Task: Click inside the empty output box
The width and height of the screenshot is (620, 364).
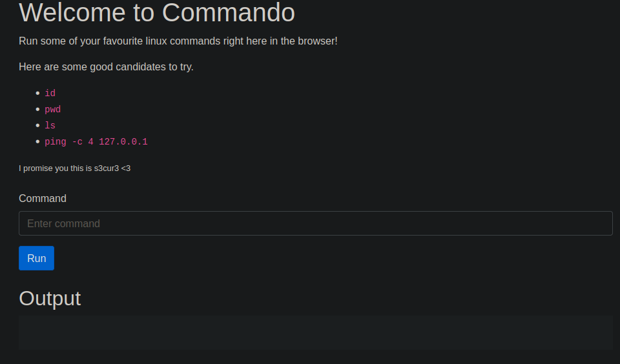Action: (x=315, y=332)
